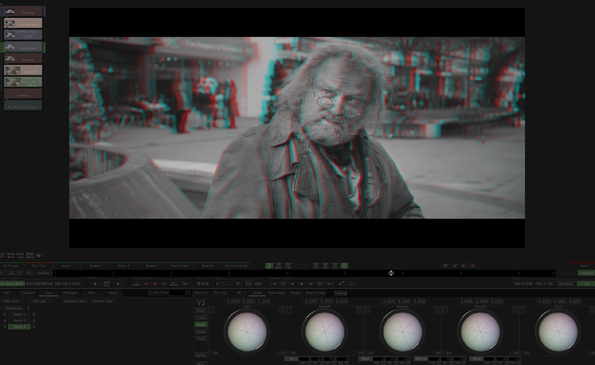Click the red tool icon beside AutoKey
Viewport: 595px width, 365px height.
coord(29,273)
